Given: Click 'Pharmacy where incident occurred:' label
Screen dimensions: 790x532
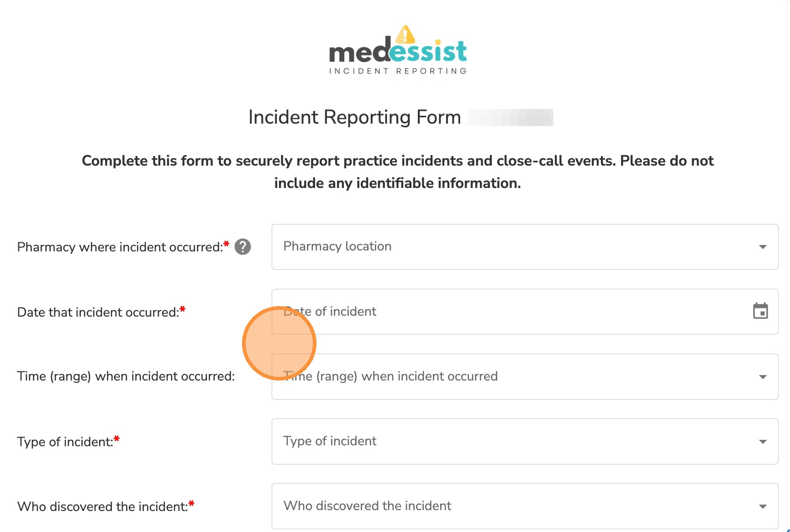Looking at the screenshot, I should coord(120,247).
